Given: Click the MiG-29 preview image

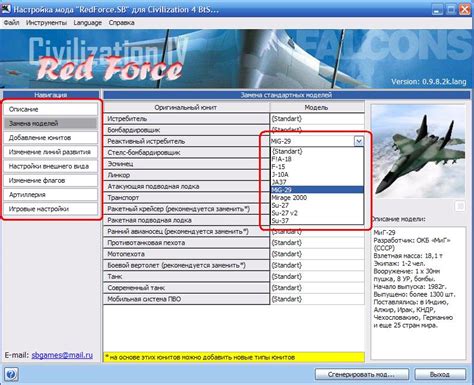Looking at the screenshot, I should point(418,152).
